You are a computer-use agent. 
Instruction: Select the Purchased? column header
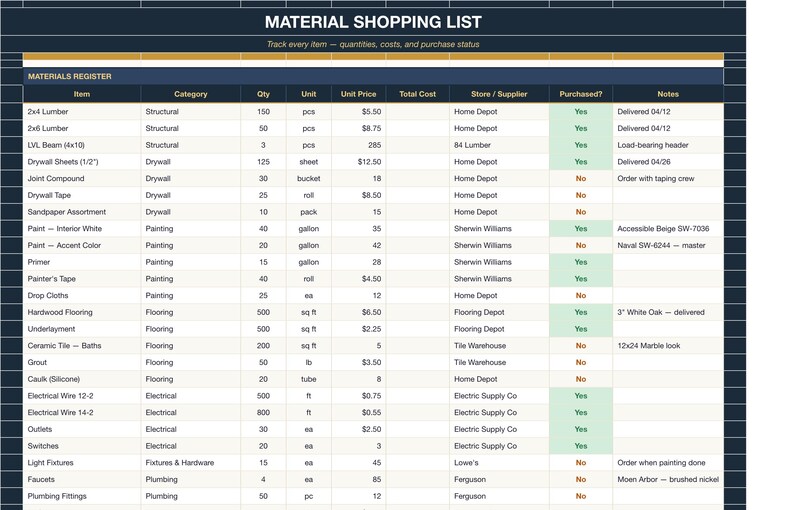(581, 94)
